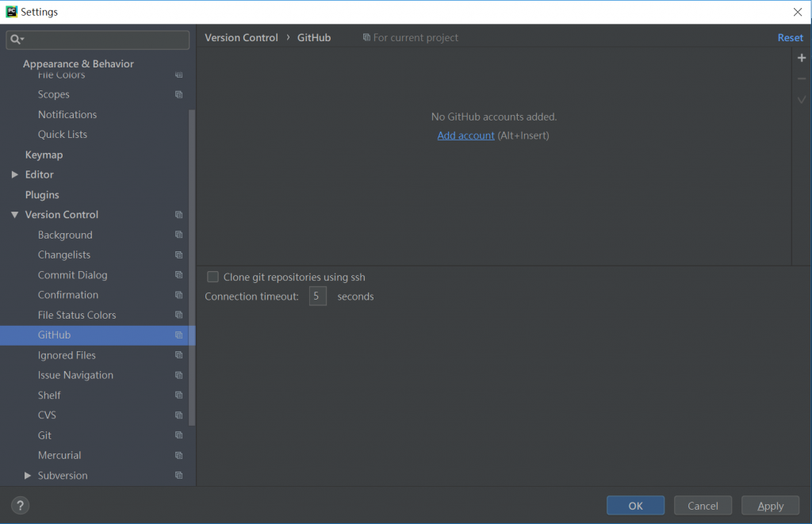
Task: Open File Status Colors settings
Action: pos(77,315)
